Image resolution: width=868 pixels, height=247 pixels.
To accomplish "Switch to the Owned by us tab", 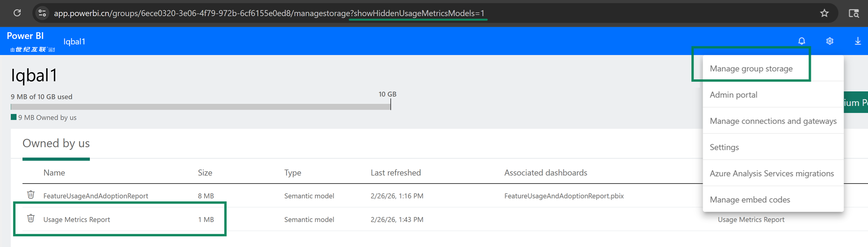I will click(56, 143).
